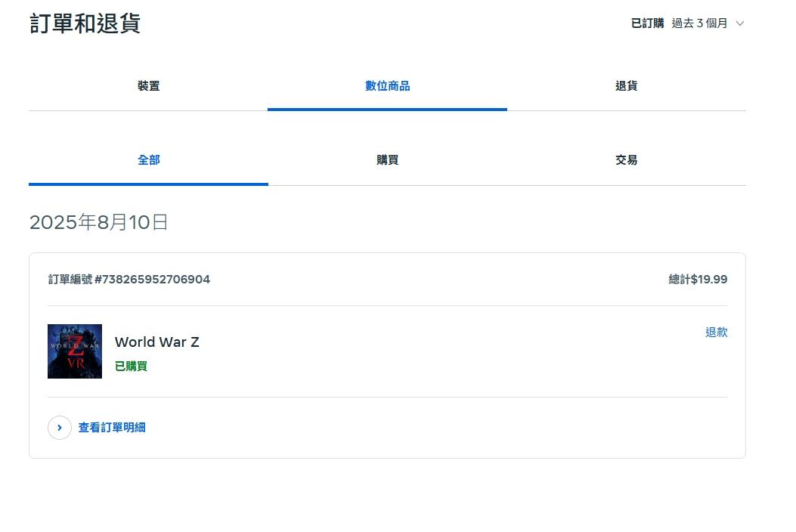Switch to the 裝置 tab
This screenshot has width=796, height=532.
148,86
